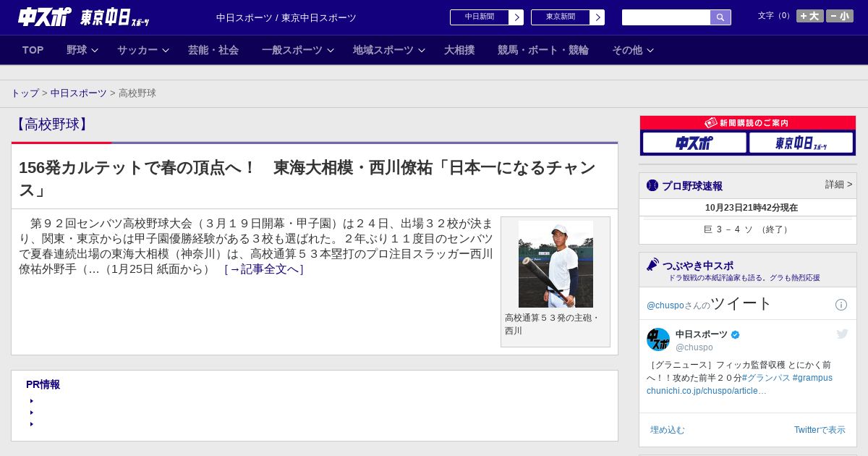868x456 pixels.
Task: Click the 記事全文へ link
Action: coord(264,269)
